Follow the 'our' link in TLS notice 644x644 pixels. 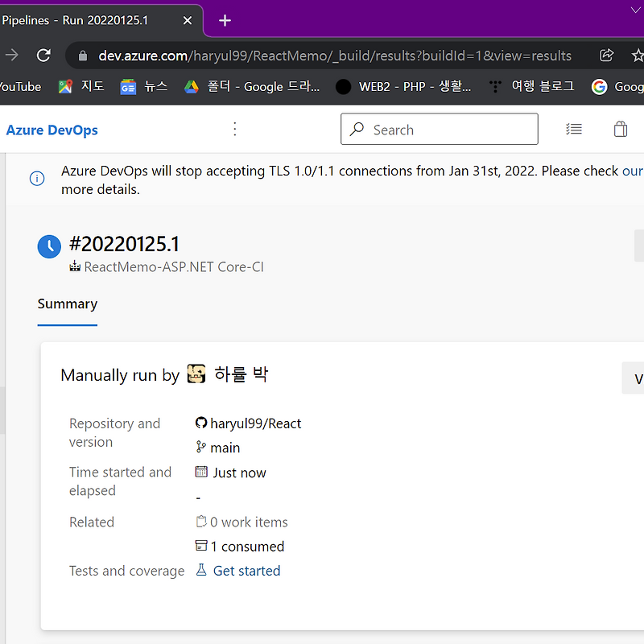pos(633,171)
